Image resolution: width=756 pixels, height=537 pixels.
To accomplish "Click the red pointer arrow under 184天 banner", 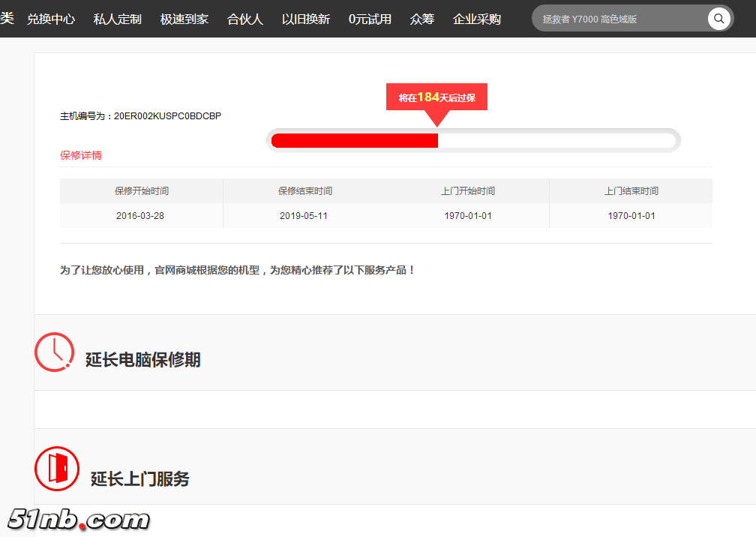I will pos(436,117).
